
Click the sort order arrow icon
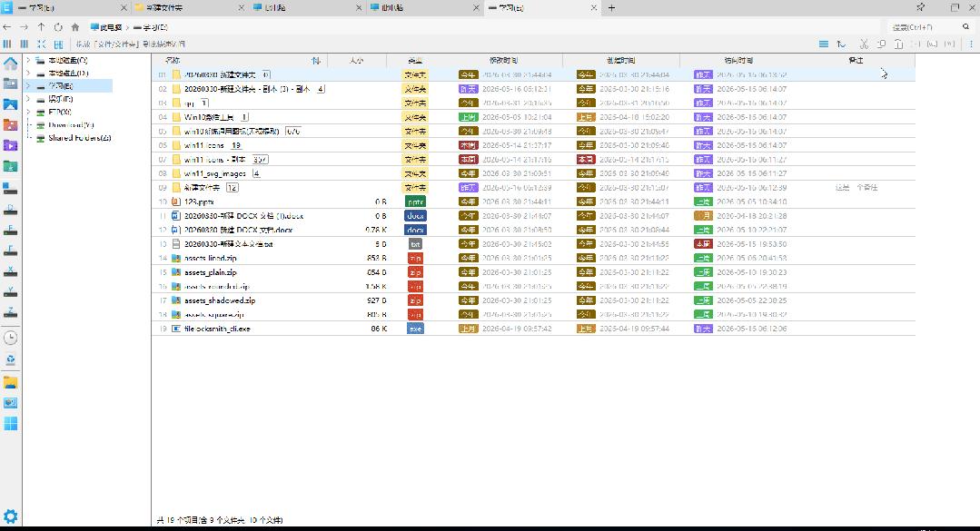click(841, 44)
